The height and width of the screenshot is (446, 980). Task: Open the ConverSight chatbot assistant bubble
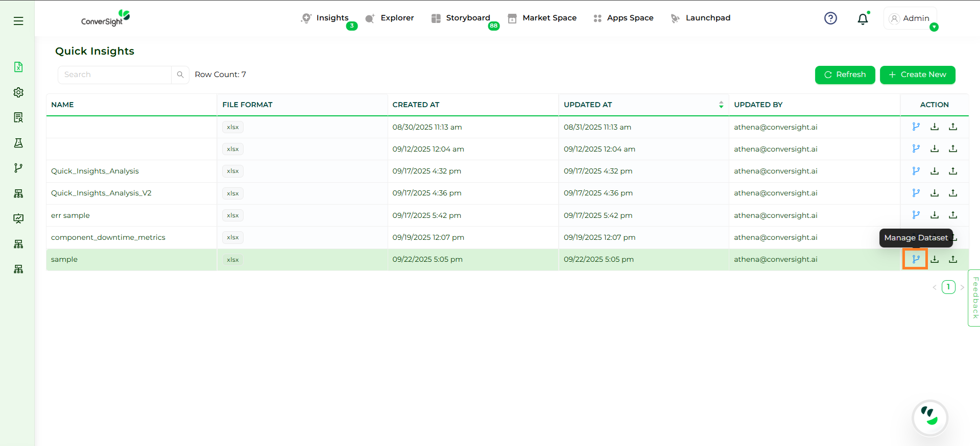[929, 417]
